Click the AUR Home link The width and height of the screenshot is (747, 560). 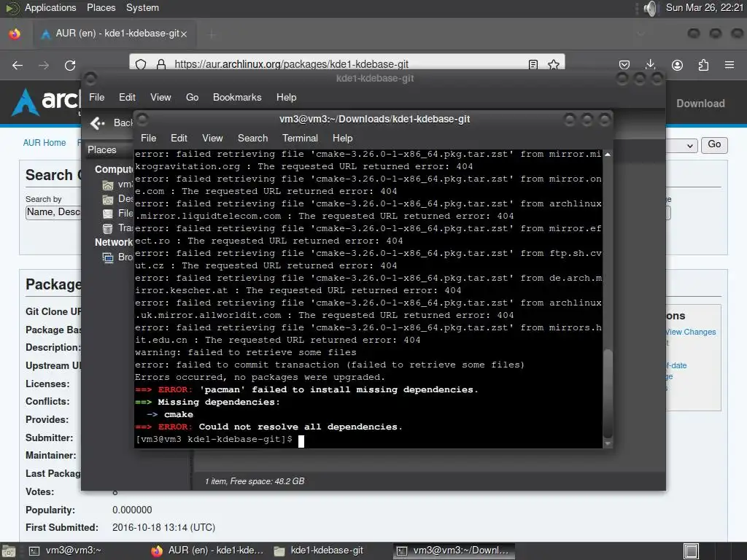[x=44, y=143]
